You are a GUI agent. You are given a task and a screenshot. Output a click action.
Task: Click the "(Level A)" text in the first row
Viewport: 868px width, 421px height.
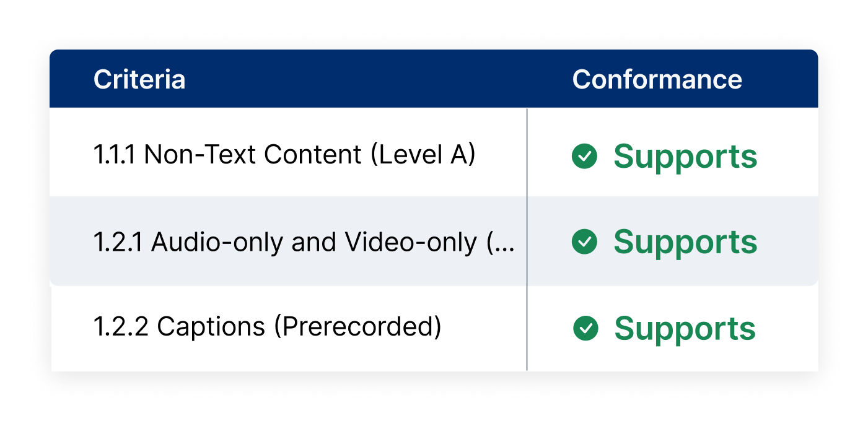[423, 155]
